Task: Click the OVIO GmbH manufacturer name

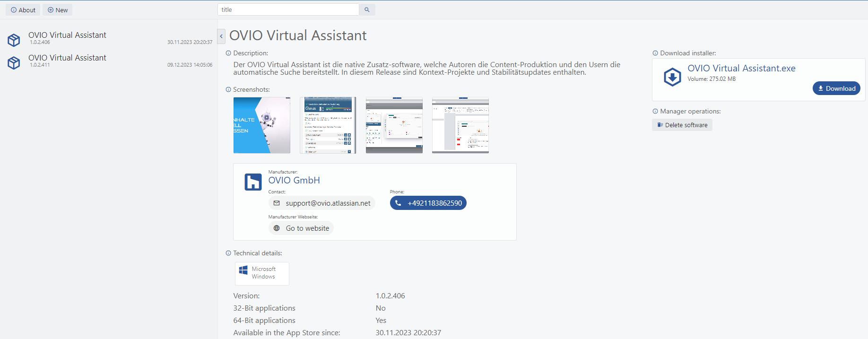Action: (294, 180)
